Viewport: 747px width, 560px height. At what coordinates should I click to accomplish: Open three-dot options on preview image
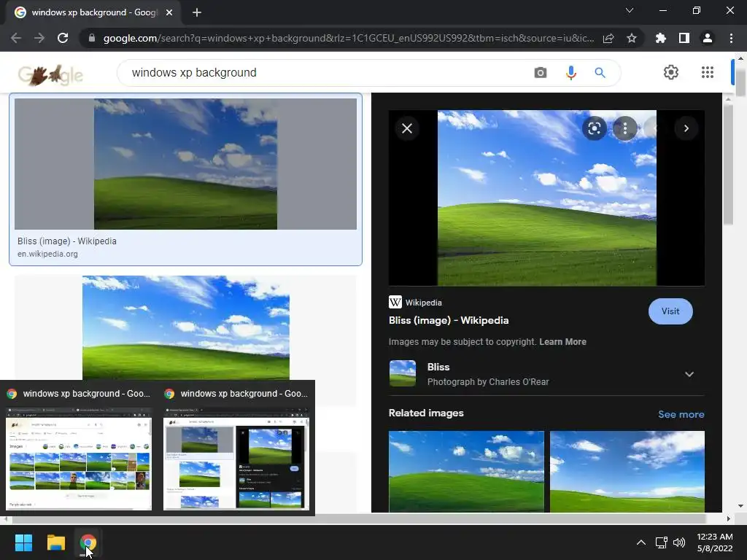624,128
